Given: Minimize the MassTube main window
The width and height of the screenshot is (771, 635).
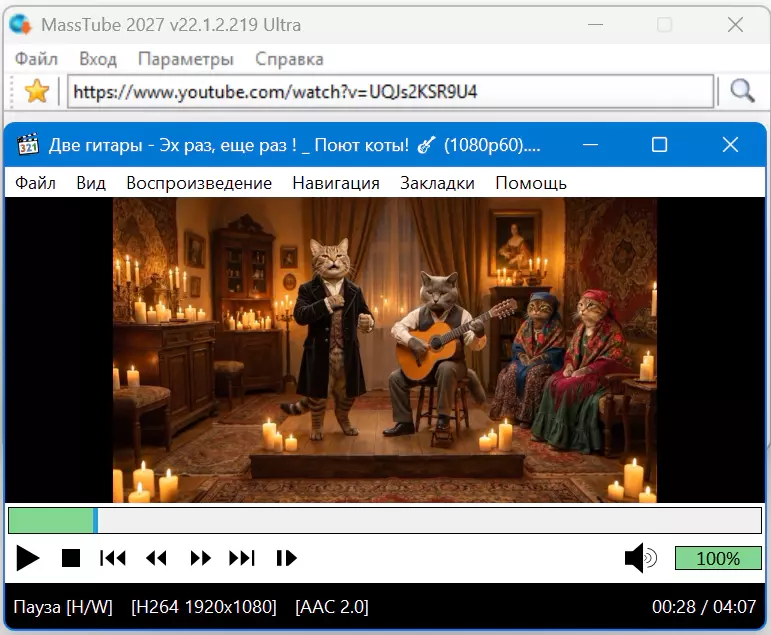Looking at the screenshot, I should 595,24.
